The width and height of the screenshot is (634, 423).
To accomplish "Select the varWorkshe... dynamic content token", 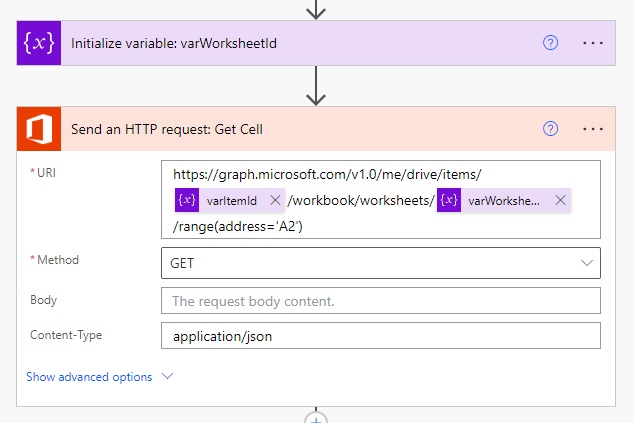I will pos(503,200).
